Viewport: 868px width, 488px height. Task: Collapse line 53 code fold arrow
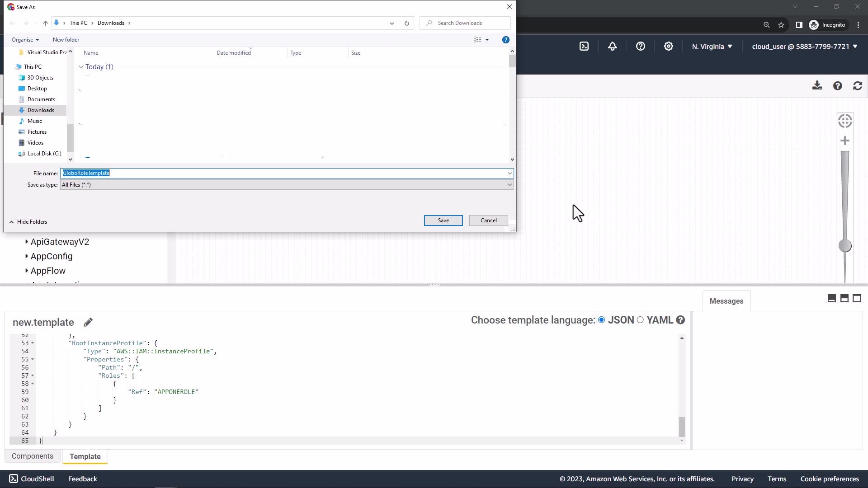tap(33, 343)
